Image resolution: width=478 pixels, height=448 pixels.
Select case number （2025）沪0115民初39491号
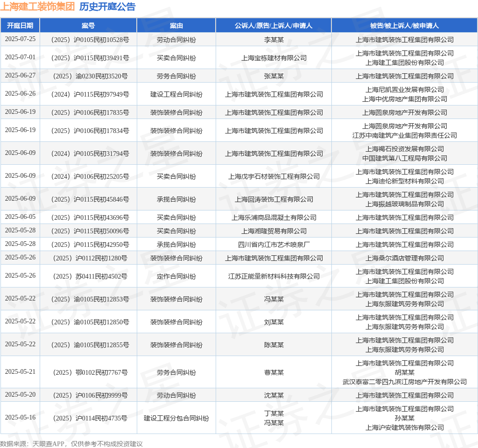tap(90, 58)
